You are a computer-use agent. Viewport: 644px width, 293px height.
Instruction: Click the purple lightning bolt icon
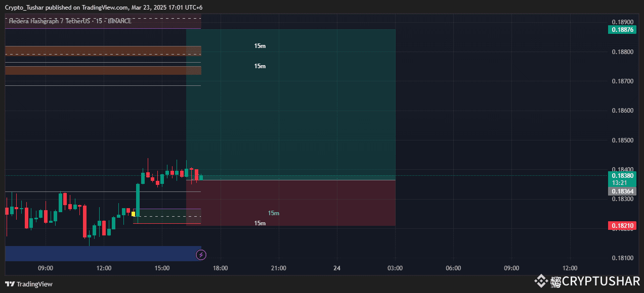click(x=201, y=255)
